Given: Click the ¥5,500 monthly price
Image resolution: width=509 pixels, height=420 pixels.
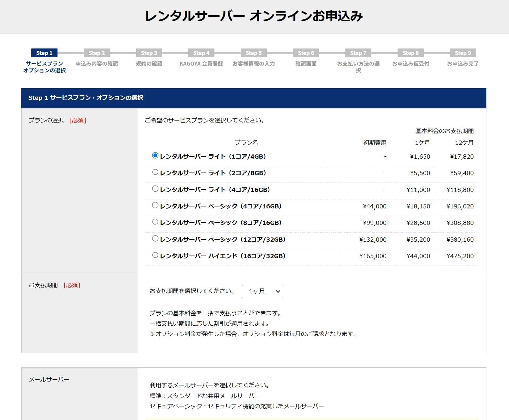Looking at the screenshot, I should 420,173.
